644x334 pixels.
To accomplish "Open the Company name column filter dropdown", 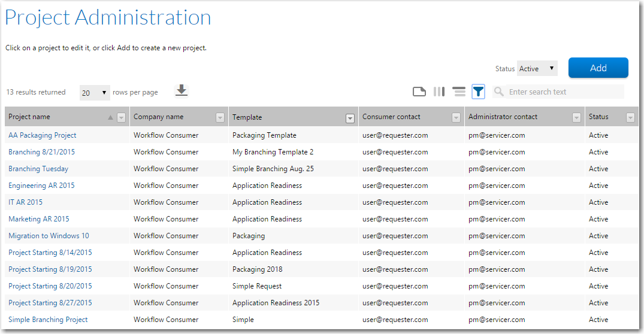I will click(220, 118).
